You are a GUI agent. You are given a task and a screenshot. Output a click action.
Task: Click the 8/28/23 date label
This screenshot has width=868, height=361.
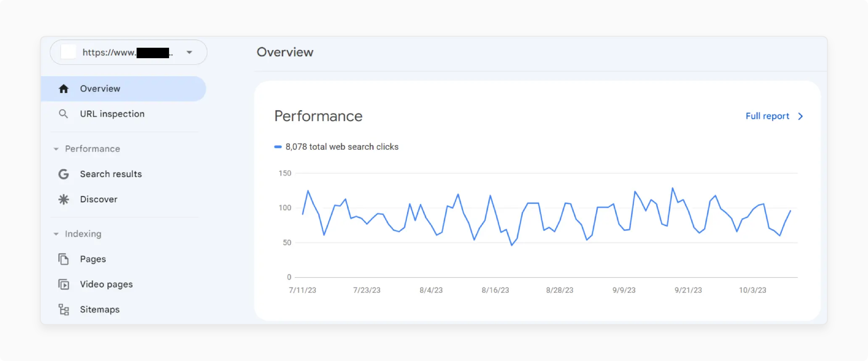click(x=560, y=290)
